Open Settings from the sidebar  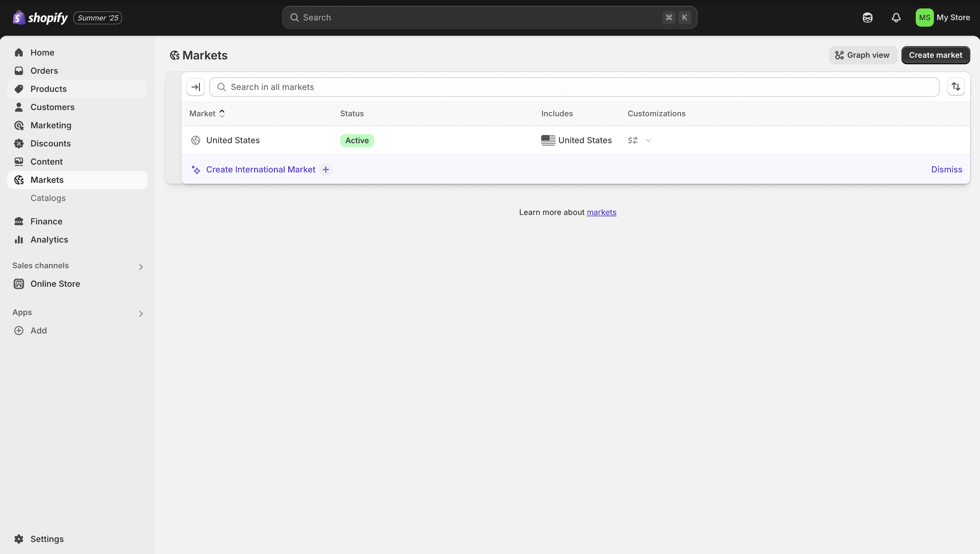[47, 539]
